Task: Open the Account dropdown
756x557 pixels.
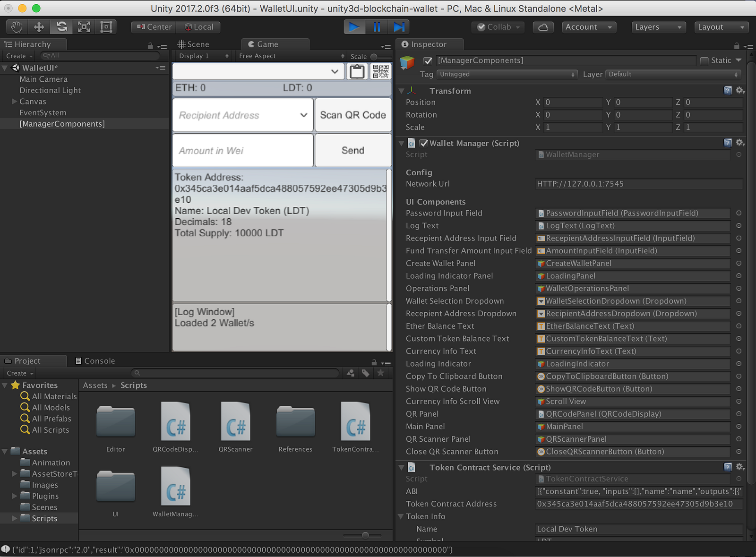Action: click(x=589, y=27)
